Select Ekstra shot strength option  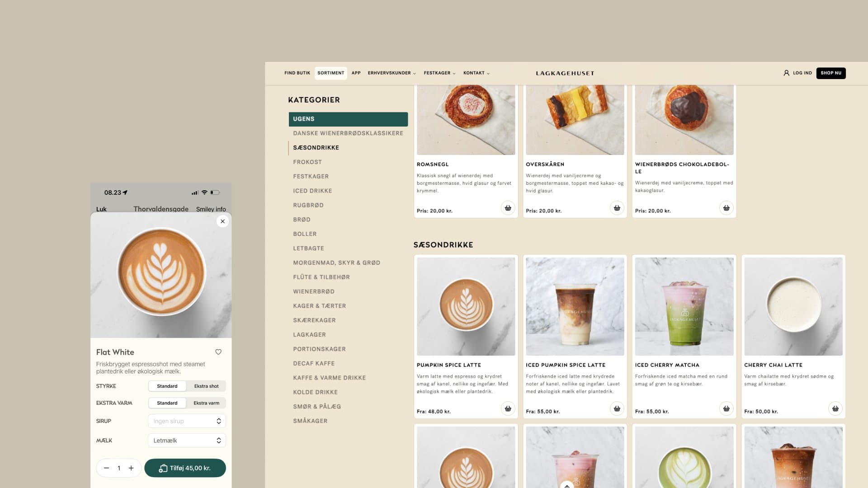(x=206, y=386)
